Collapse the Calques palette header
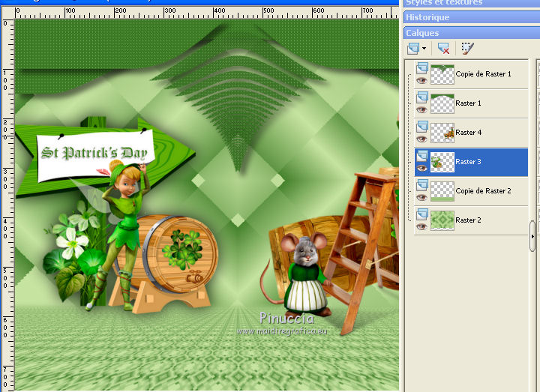 click(472, 33)
